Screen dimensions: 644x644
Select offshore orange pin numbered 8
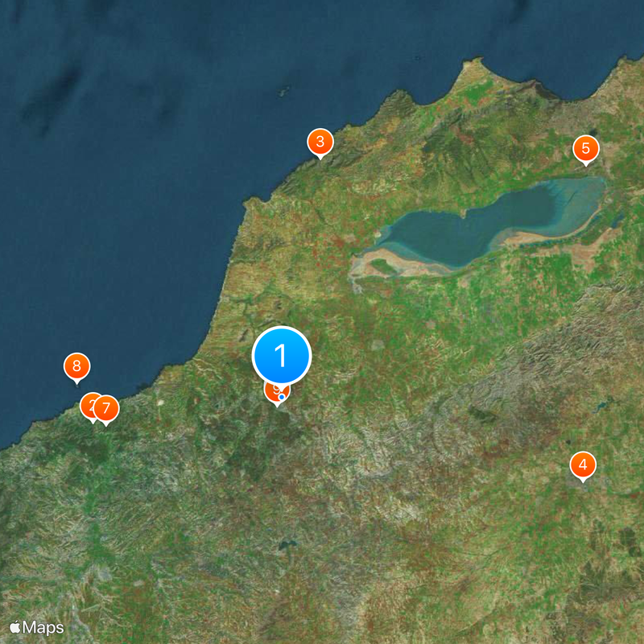tap(76, 367)
